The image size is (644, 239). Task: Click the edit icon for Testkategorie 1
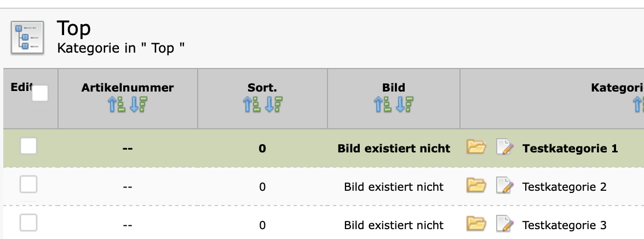pos(504,148)
